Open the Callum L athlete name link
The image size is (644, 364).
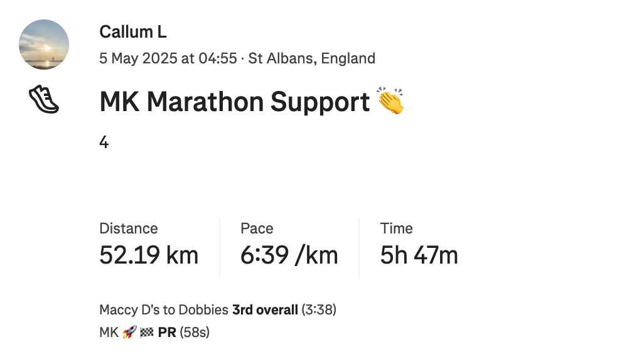click(133, 32)
